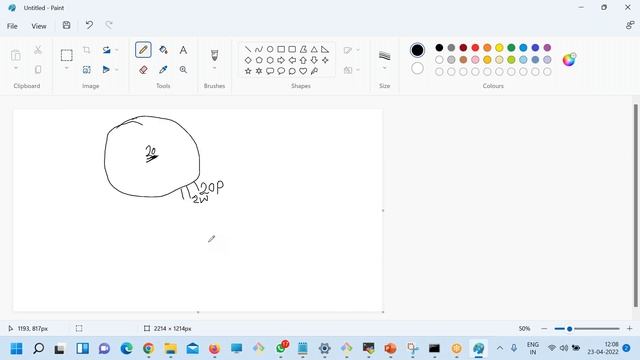The image size is (640, 360).
Task: Pick the orange colour swatch
Action: pyautogui.click(x=487, y=48)
